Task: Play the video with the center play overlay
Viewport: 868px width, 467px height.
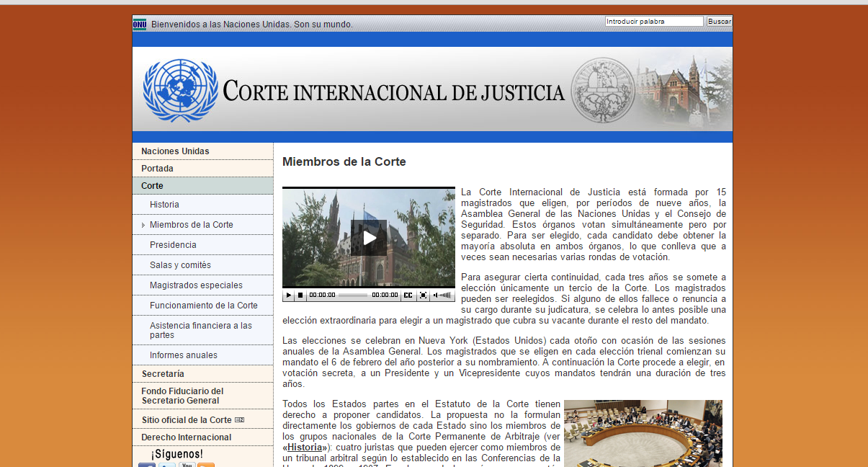Action: [369, 238]
